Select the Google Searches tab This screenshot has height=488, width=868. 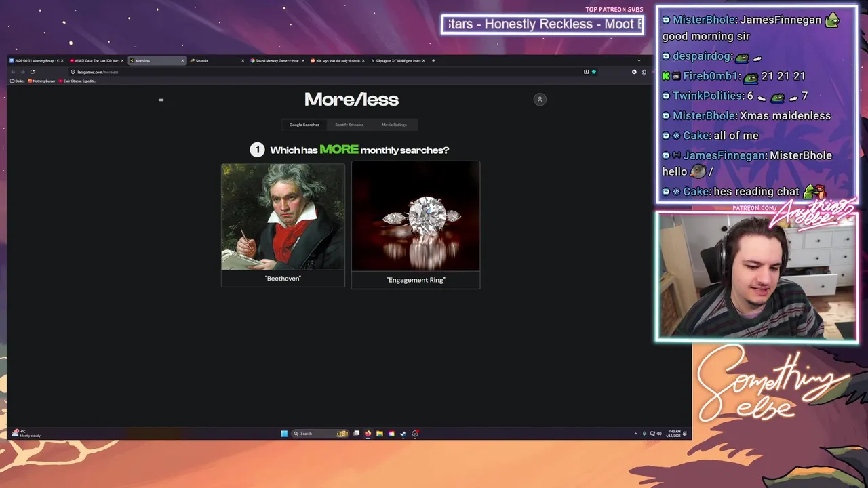[304, 125]
